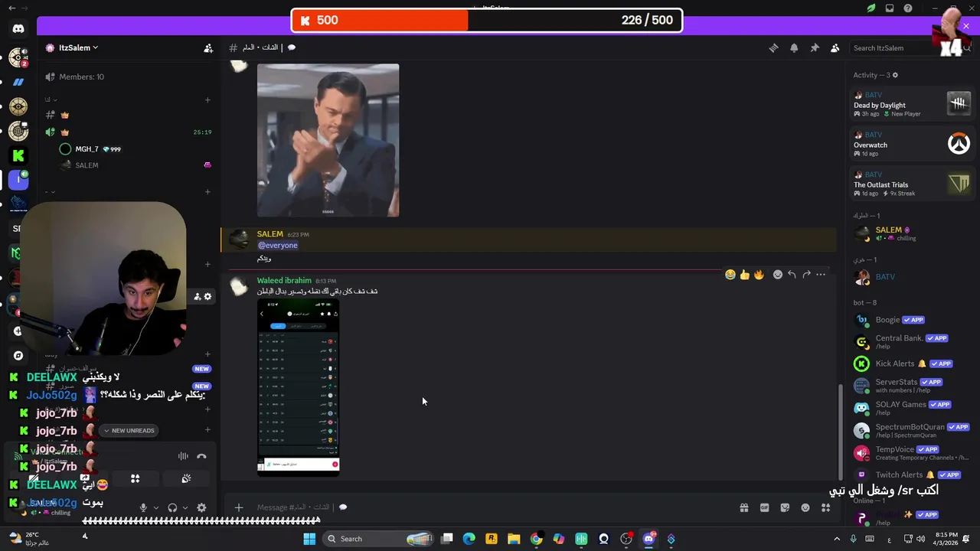Open the Central Bank bot member

point(911,341)
